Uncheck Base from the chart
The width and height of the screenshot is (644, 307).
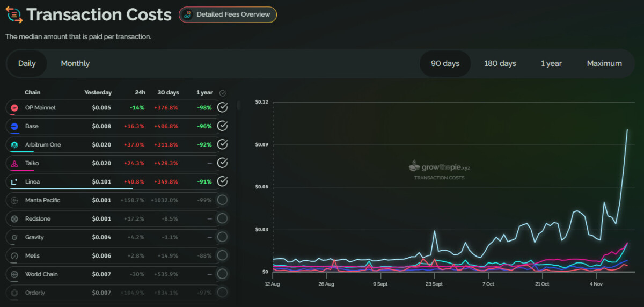[222, 126]
